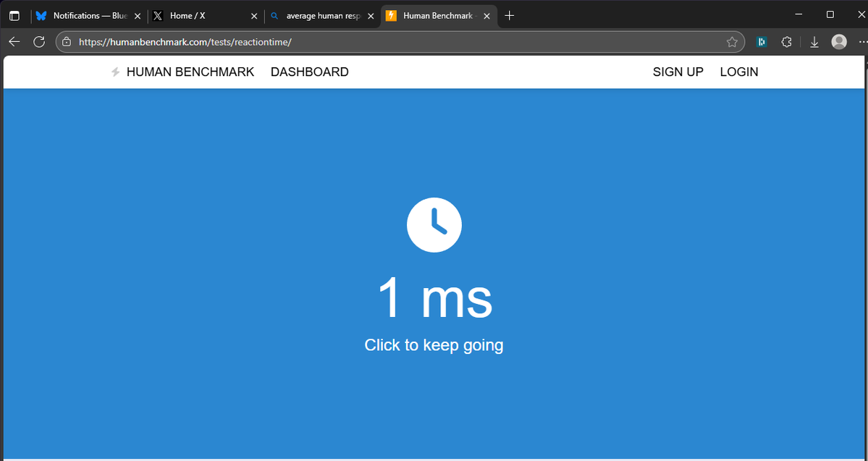
Task: Open the downloads panel
Action: pos(814,42)
